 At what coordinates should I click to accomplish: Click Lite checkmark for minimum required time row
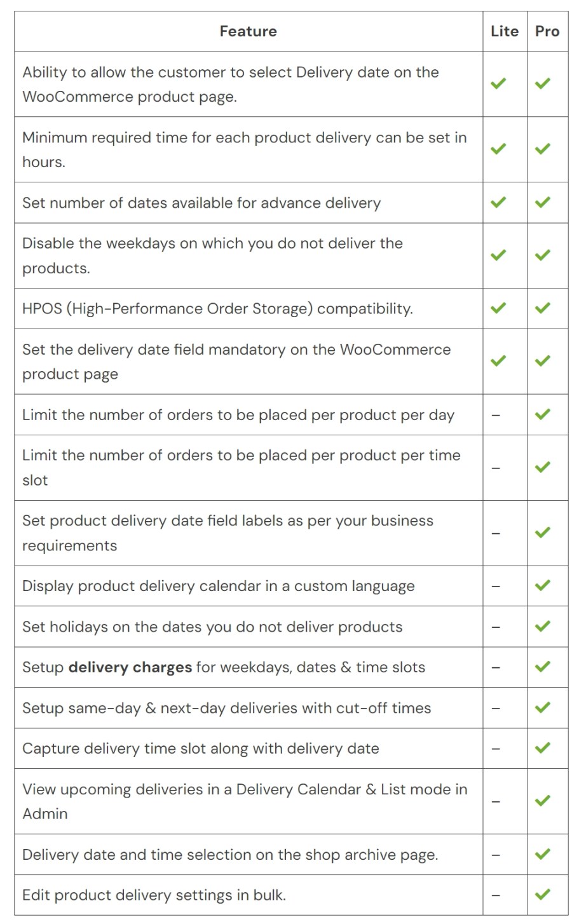(498, 149)
